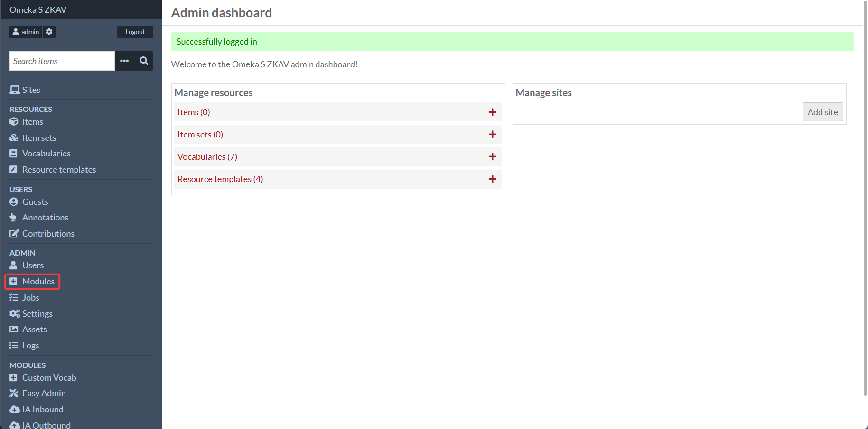Click the Sites monitor icon
Viewport: 868px width, 429px height.
(15, 90)
